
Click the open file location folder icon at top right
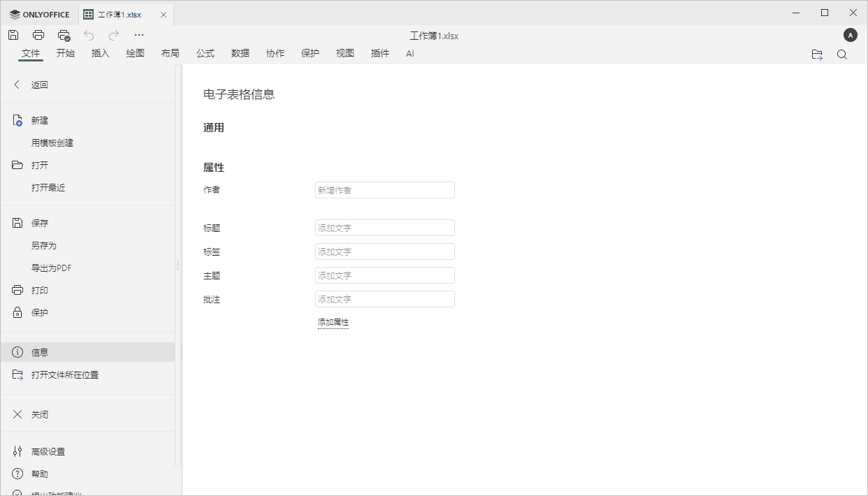817,54
